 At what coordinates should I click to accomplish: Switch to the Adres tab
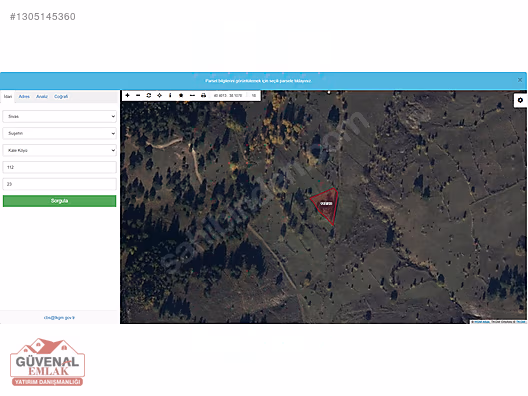pyautogui.click(x=24, y=97)
